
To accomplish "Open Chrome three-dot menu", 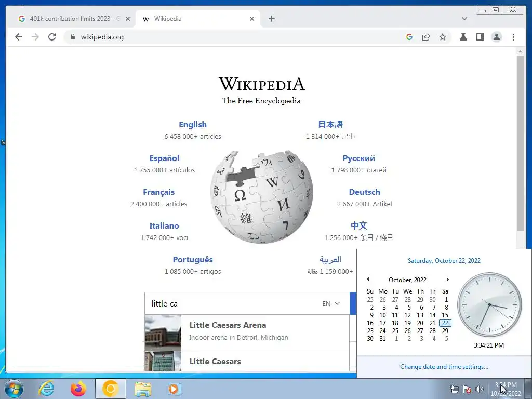I will 513,37.
